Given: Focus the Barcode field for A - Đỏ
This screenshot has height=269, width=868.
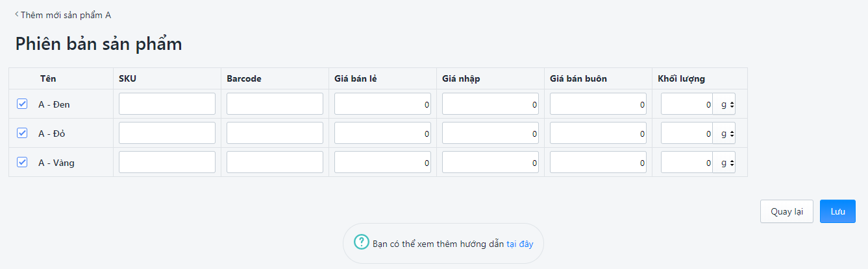Looking at the screenshot, I should [275, 133].
